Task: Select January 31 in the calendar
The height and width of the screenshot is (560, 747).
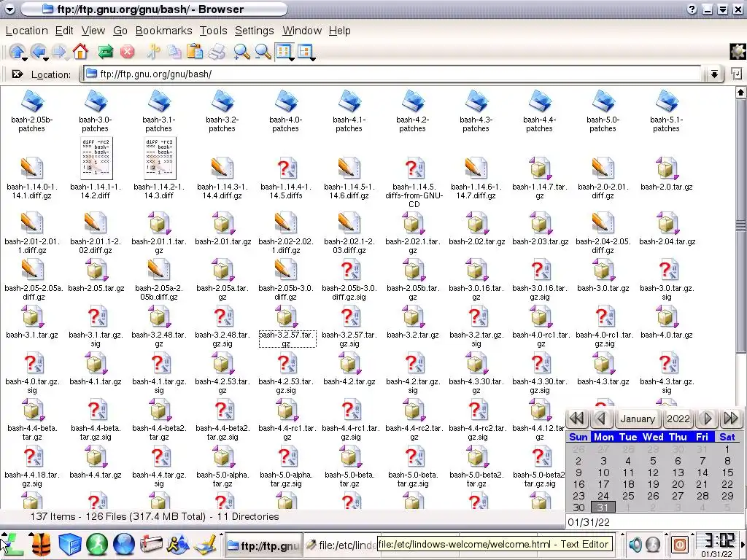Action: tap(603, 507)
